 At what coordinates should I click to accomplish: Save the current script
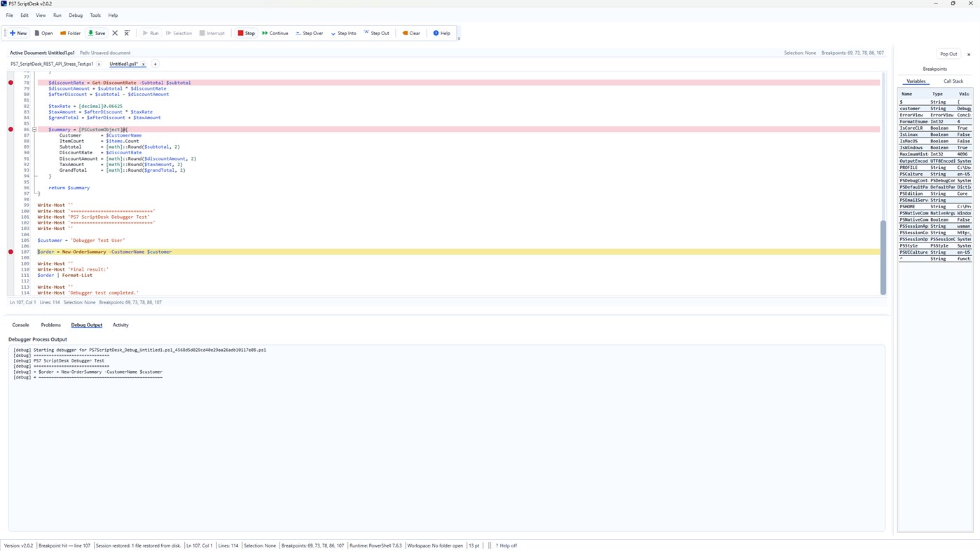coord(97,33)
